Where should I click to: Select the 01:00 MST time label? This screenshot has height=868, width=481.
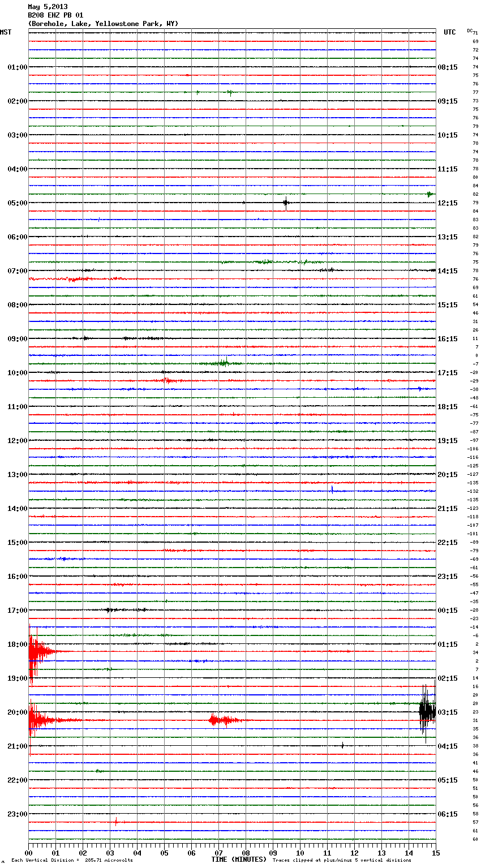coord(18,67)
